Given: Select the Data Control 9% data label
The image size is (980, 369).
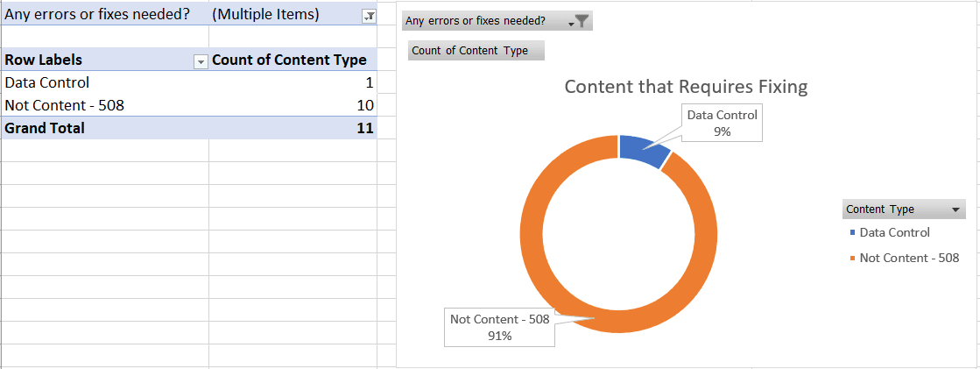Looking at the screenshot, I should pos(722,123).
